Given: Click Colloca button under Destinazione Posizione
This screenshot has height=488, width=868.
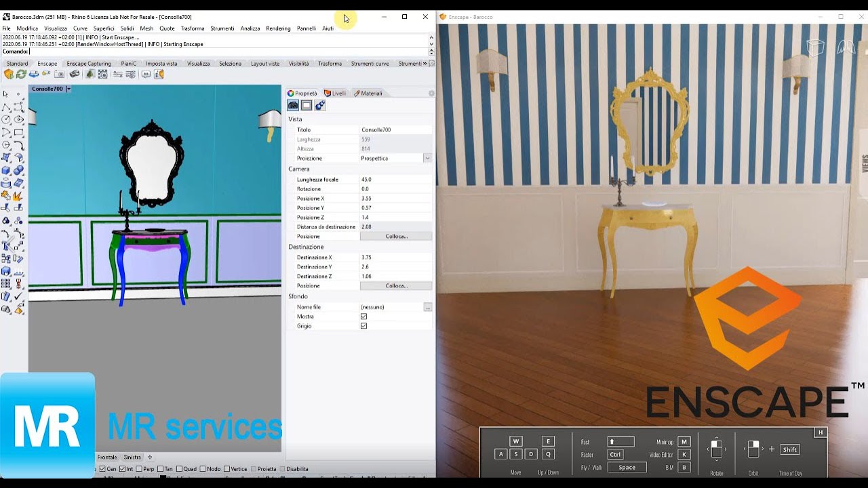Looking at the screenshot, I should 396,286.
